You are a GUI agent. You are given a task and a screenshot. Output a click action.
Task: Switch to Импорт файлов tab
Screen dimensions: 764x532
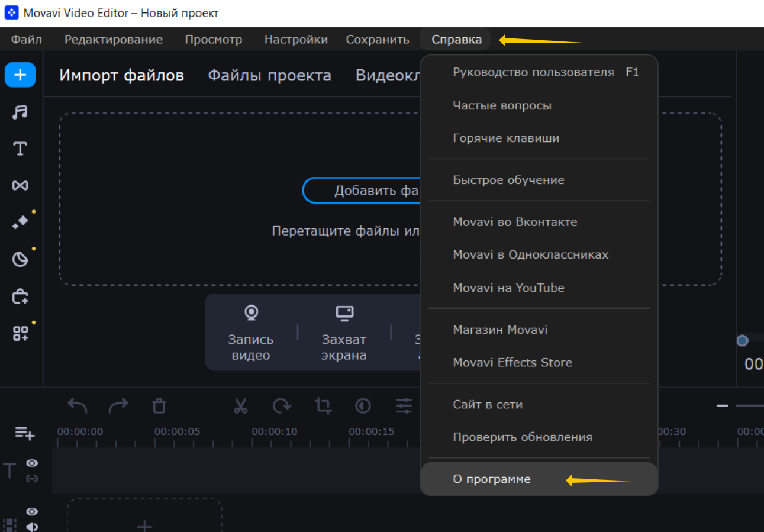tap(121, 76)
